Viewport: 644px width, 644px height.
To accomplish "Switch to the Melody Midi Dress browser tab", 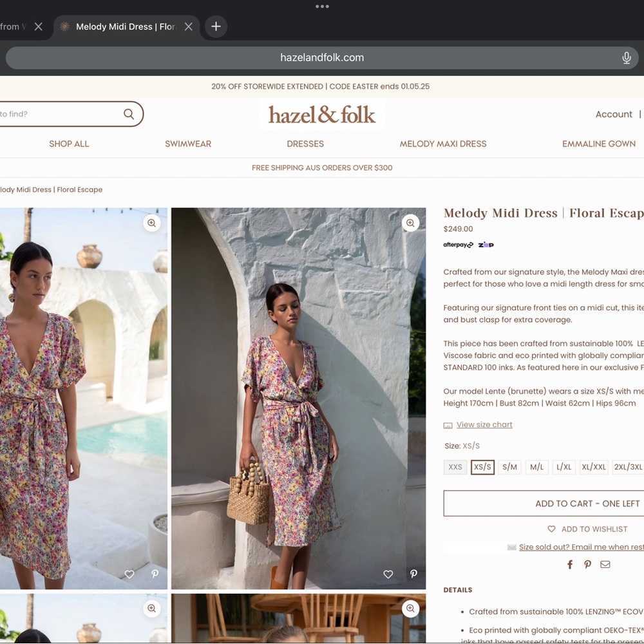I will (x=126, y=26).
